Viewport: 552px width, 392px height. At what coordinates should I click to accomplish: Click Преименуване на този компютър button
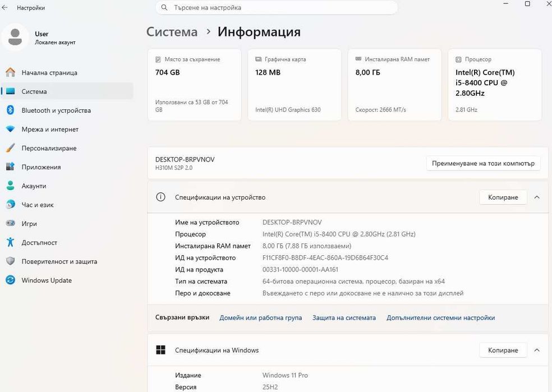click(484, 163)
